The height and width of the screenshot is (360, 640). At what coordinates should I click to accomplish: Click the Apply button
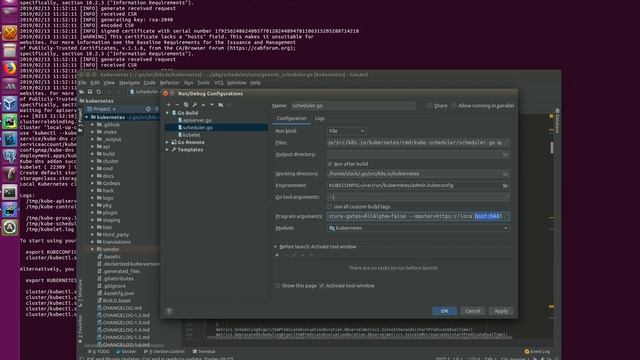click(501, 311)
